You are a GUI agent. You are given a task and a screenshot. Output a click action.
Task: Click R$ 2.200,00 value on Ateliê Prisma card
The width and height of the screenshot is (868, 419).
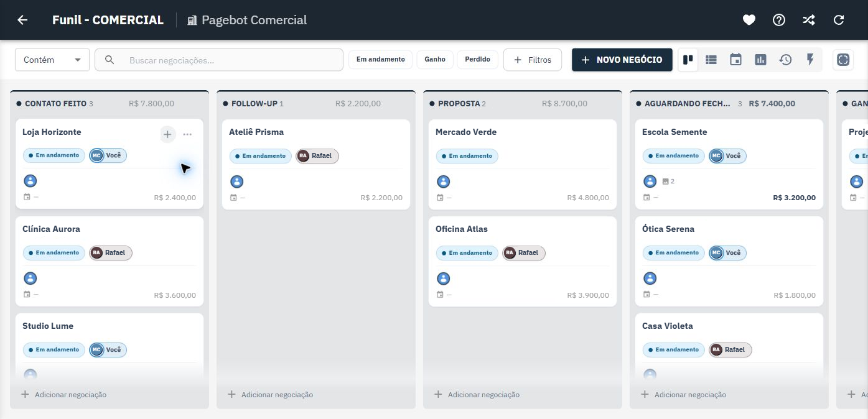click(381, 198)
